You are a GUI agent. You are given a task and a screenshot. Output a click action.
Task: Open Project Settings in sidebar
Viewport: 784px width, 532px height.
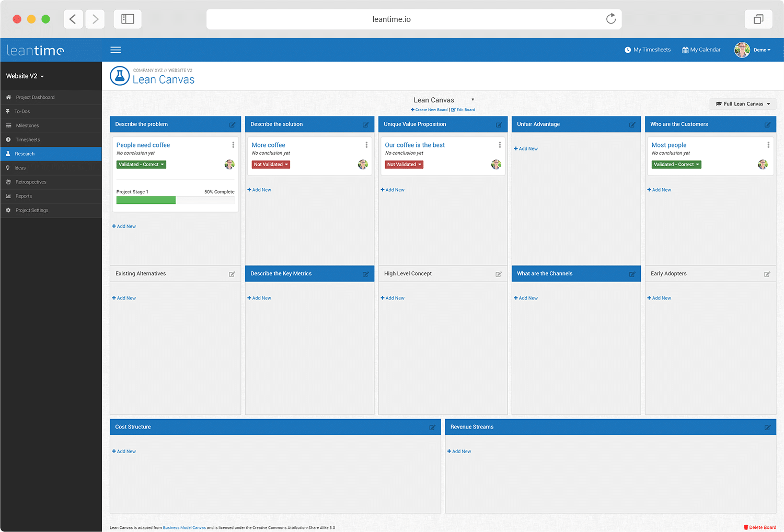pyautogui.click(x=51, y=210)
